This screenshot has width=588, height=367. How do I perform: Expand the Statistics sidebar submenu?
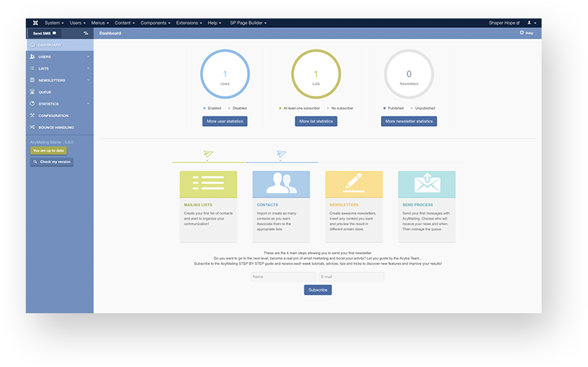[88, 104]
